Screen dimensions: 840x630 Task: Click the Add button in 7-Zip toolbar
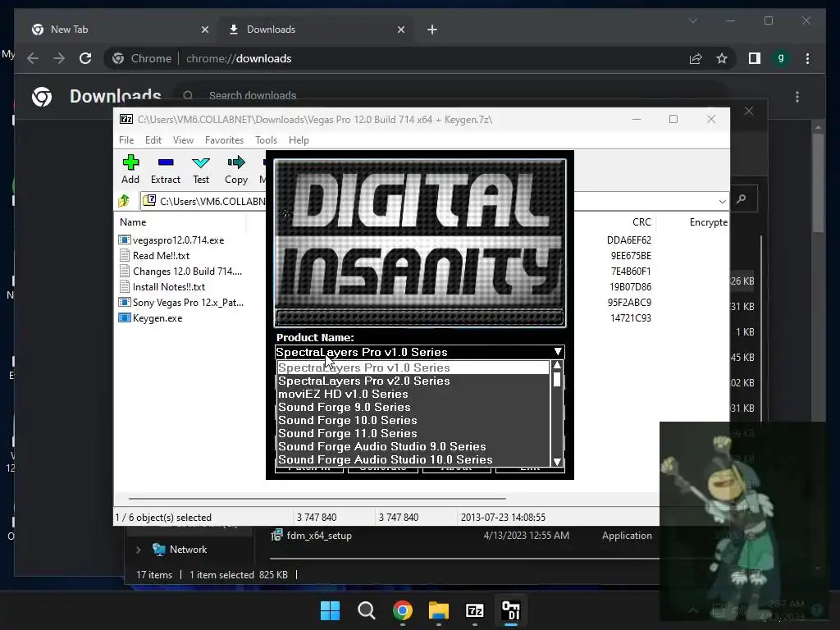(x=130, y=170)
